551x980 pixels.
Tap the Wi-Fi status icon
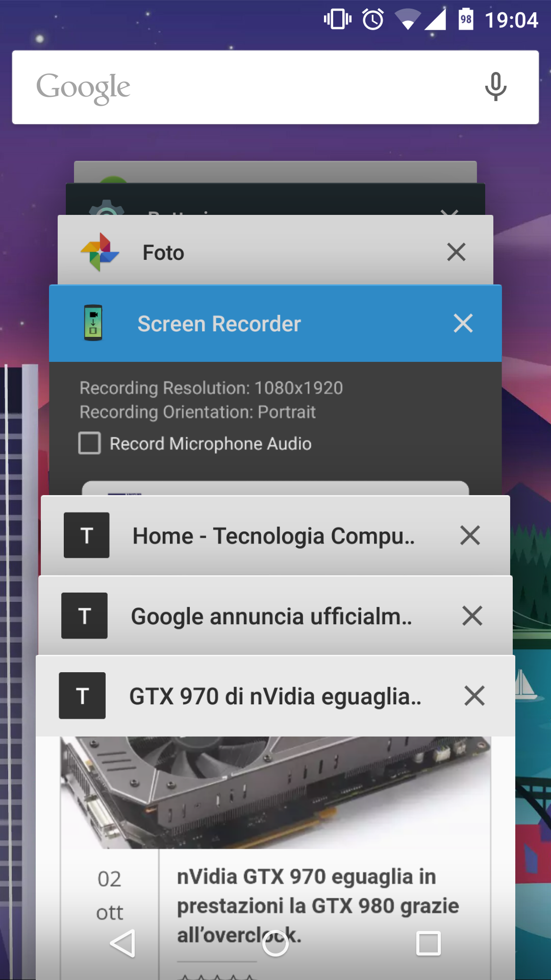[408, 20]
